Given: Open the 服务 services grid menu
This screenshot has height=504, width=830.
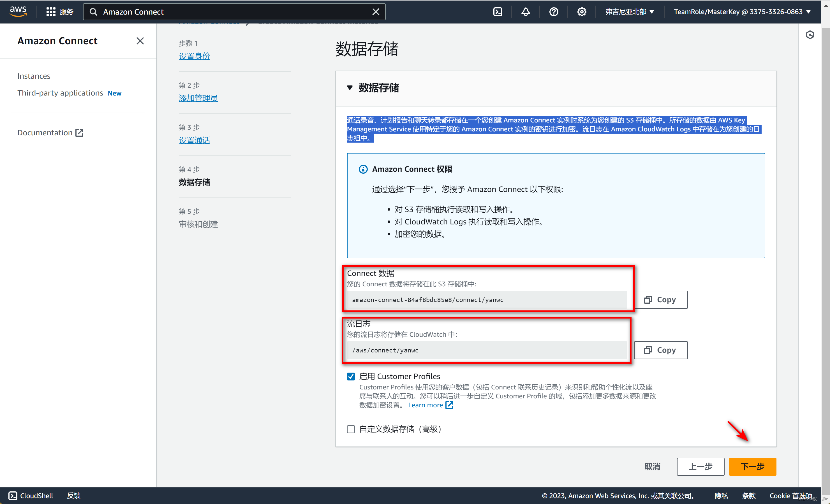Looking at the screenshot, I should coord(60,12).
